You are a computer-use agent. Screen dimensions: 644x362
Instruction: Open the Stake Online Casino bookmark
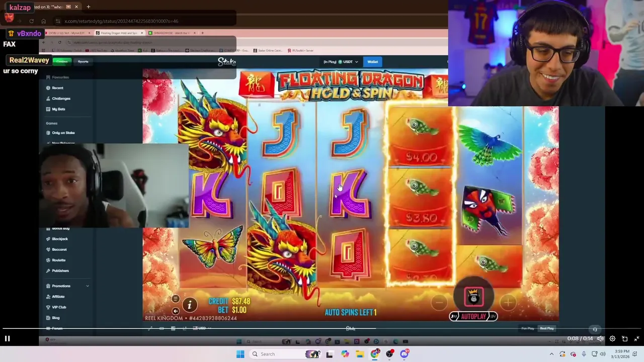click(269, 50)
